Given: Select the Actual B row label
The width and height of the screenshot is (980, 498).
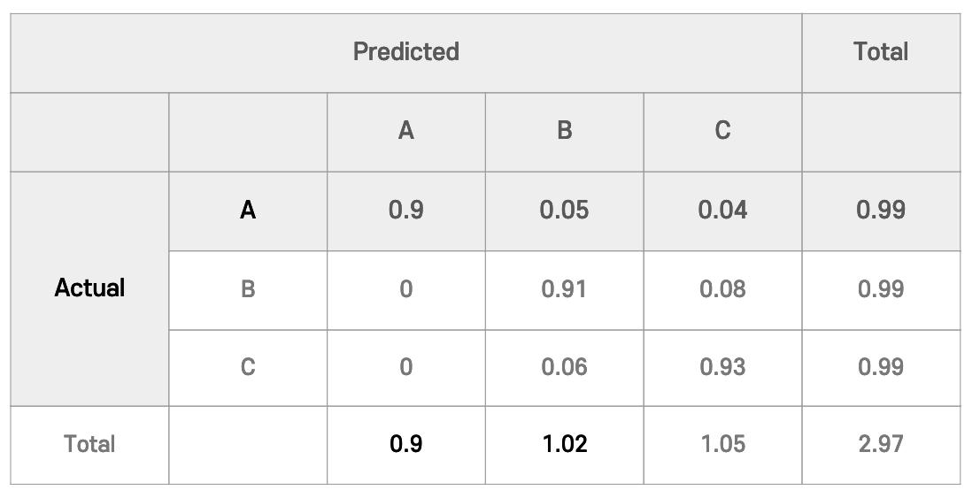Looking at the screenshot, I should tap(248, 290).
